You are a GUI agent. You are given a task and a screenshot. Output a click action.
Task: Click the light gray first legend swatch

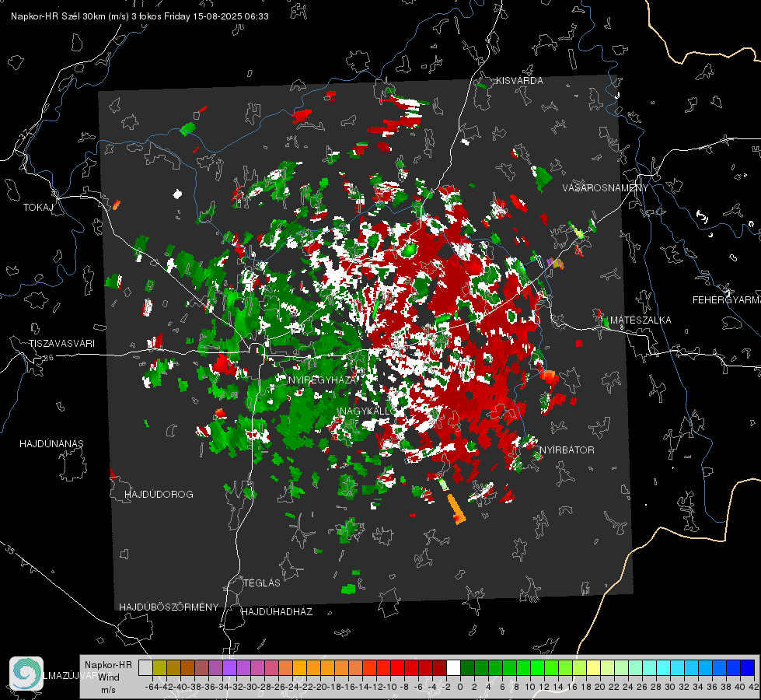(145, 668)
